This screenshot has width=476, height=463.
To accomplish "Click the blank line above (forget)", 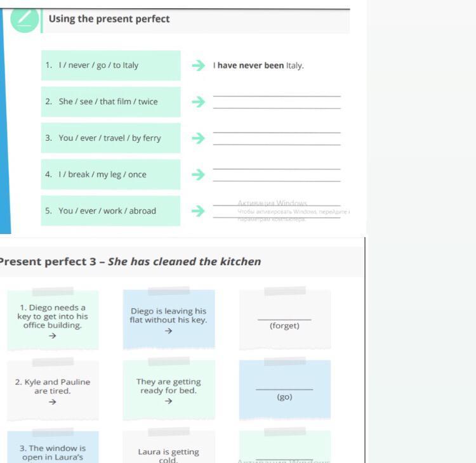I will point(284,320).
